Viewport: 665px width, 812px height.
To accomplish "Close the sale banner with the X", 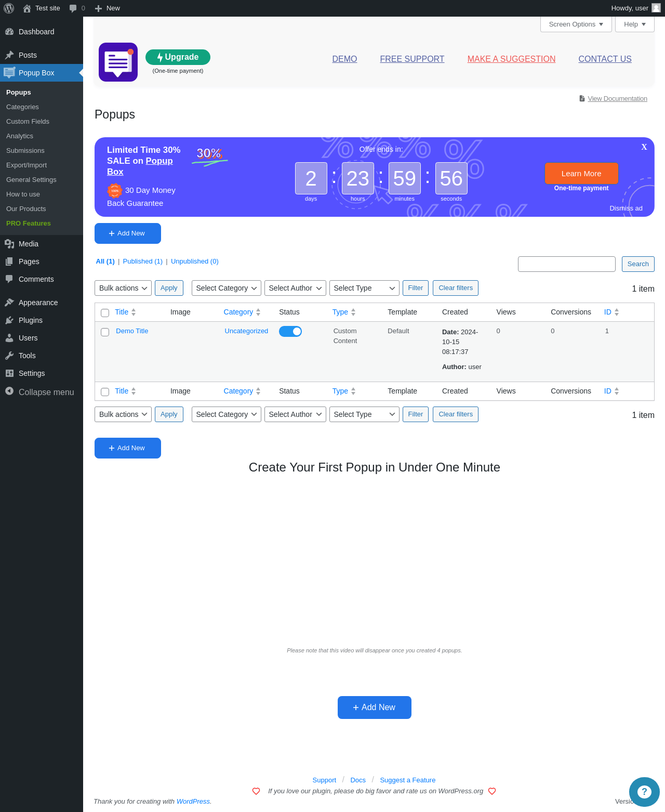I will [644, 147].
